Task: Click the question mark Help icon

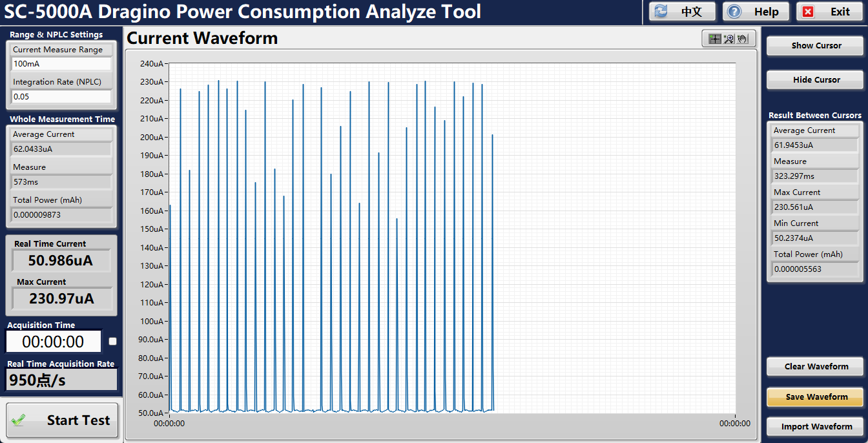Action: click(x=734, y=12)
